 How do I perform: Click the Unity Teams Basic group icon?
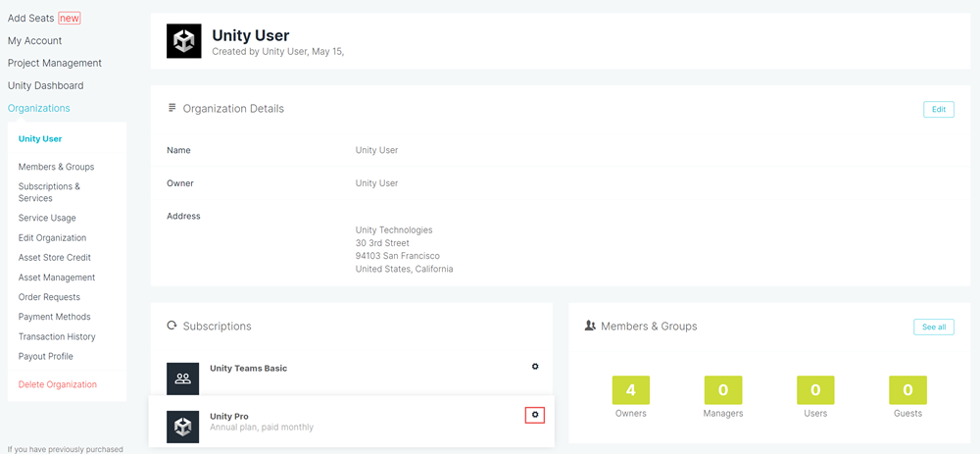click(x=183, y=378)
